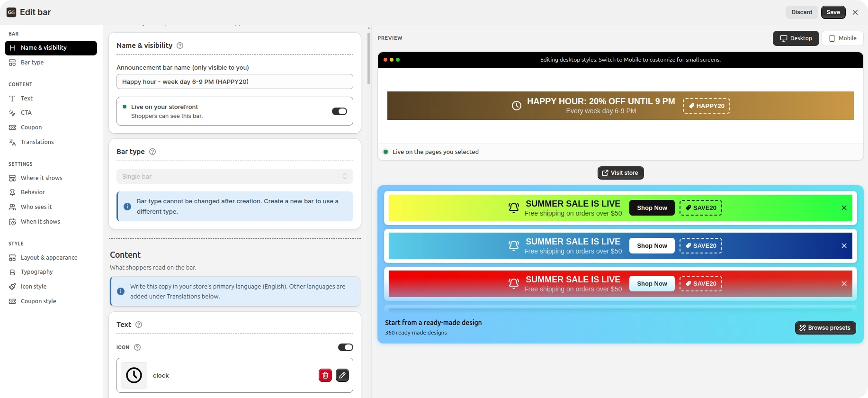Viewport: 868px width, 398px height.
Task: Open Who sees it settings
Action: (51, 207)
